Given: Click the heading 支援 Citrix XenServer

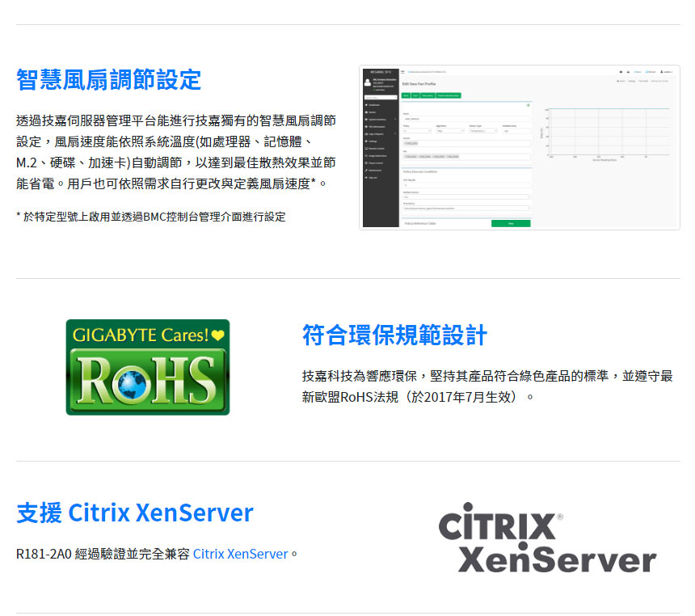Looking at the screenshot, I should pyautogui.click(x=135, y=513).
